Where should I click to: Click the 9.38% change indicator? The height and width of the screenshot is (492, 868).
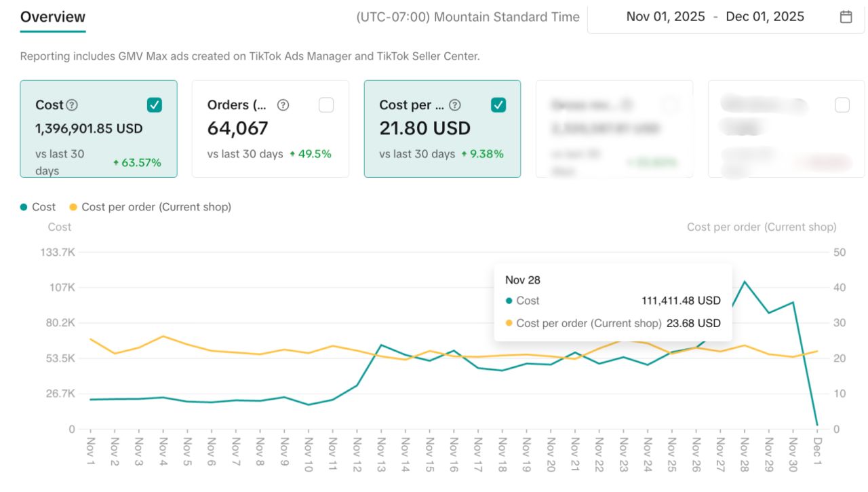[x=482, y=154]
